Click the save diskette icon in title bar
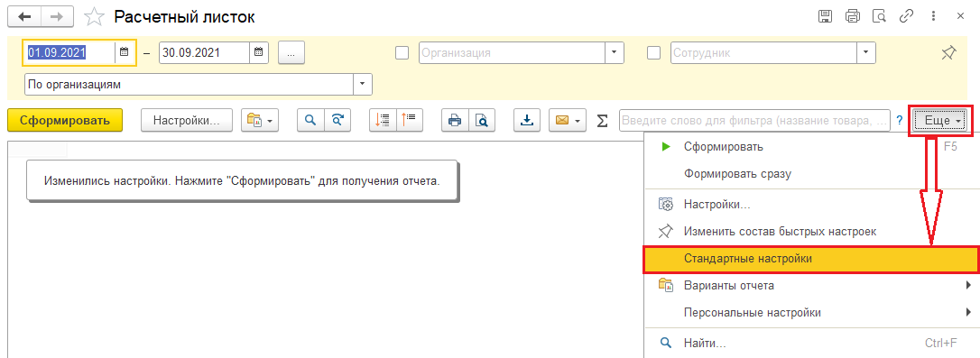 (x=825, y=17)
